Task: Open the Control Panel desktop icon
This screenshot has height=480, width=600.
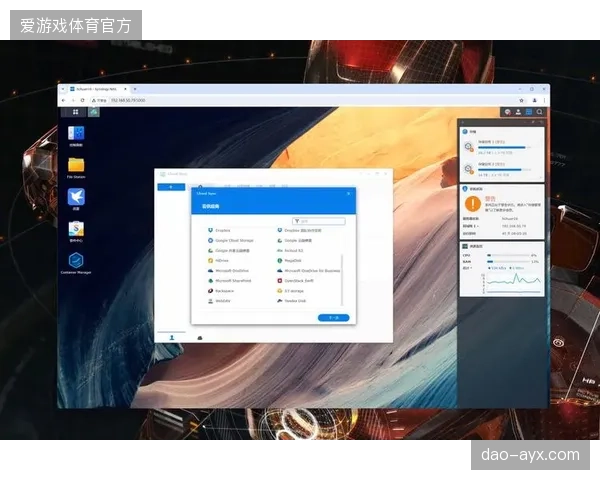Action: coord(76,136)
